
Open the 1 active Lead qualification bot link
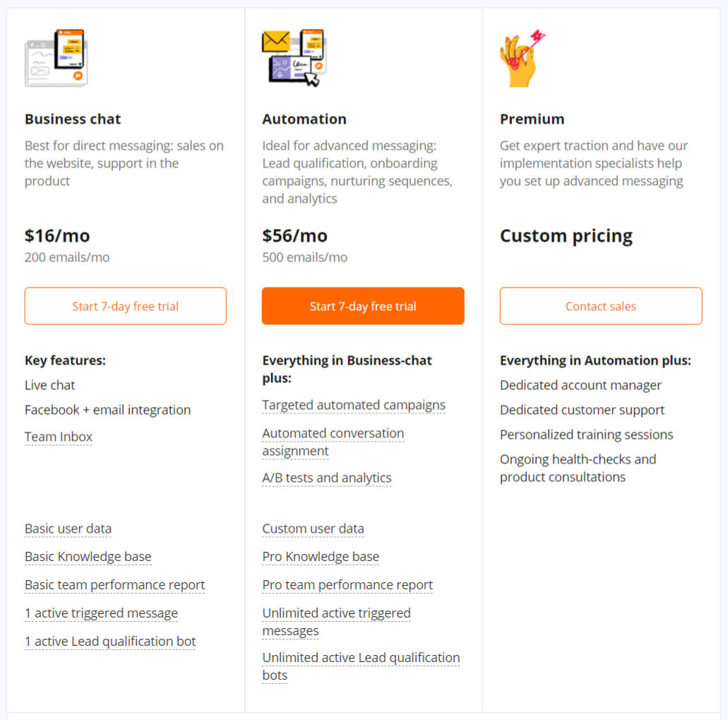pos(110,641)
